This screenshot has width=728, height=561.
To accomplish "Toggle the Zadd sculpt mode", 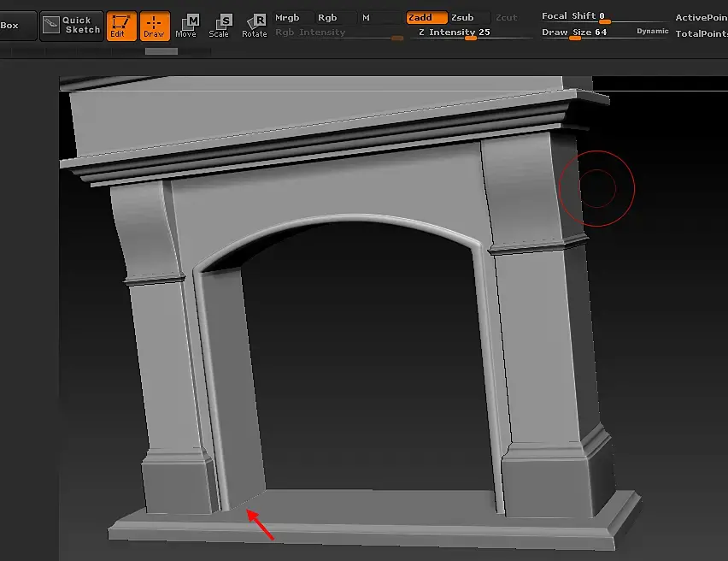I will pyautogui.click(x=426, y=18).
